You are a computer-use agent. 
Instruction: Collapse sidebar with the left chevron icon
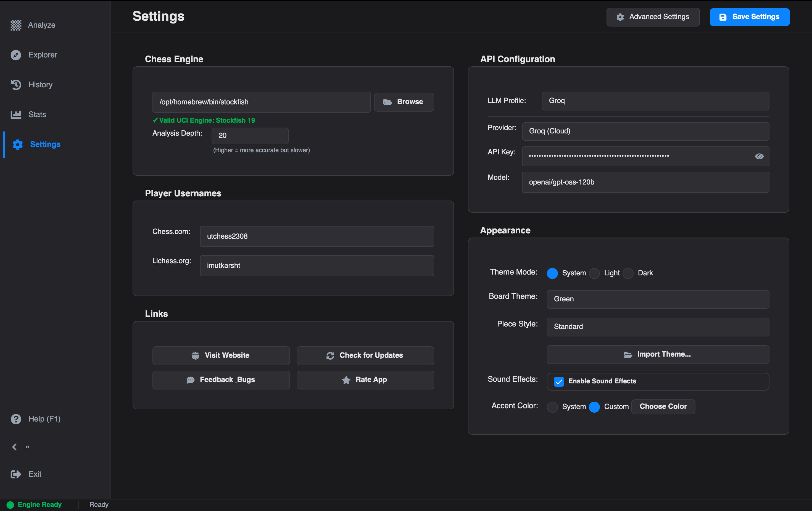pyautogui.click(x=14, y=447)
